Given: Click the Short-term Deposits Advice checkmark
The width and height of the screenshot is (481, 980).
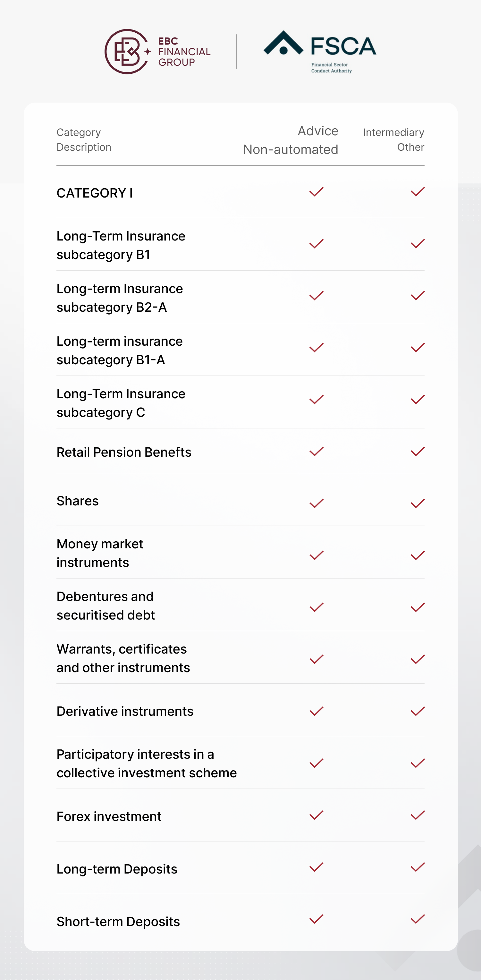Looking at the screenshot, I should tap(316, 919).
